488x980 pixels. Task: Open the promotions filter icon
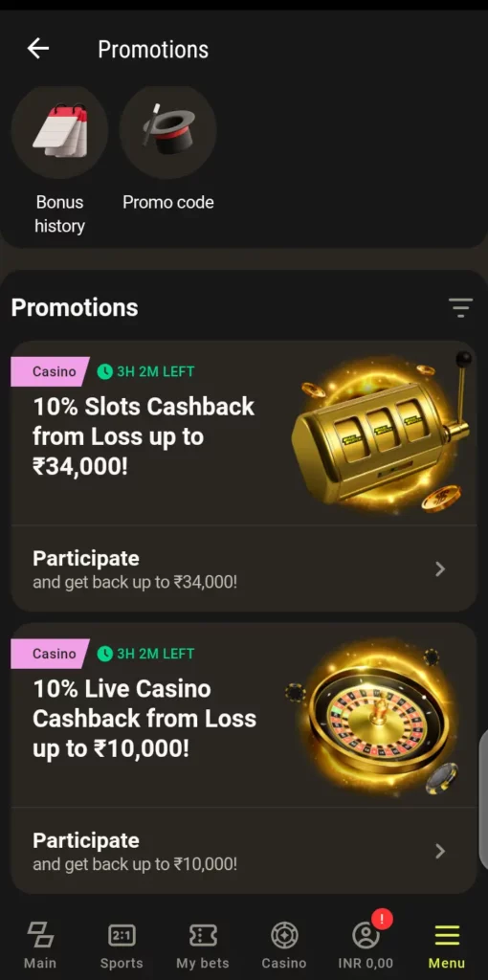(460, 307)
